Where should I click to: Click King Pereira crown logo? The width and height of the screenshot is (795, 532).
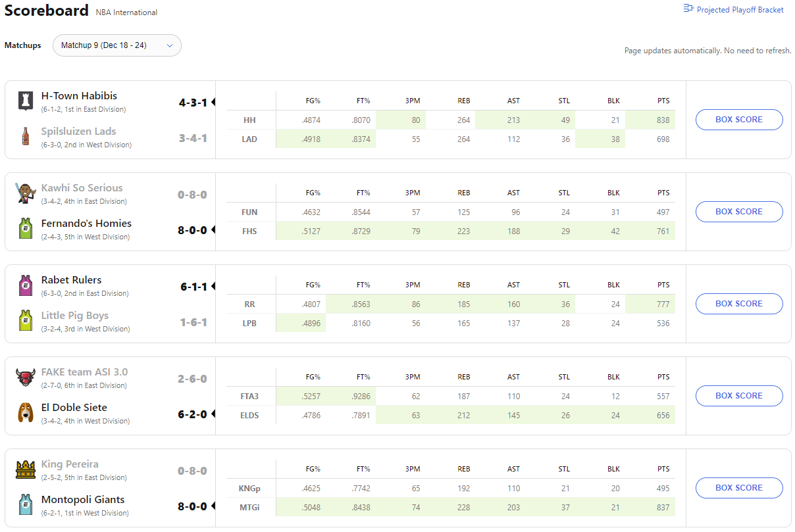click(x=26, y=470)
